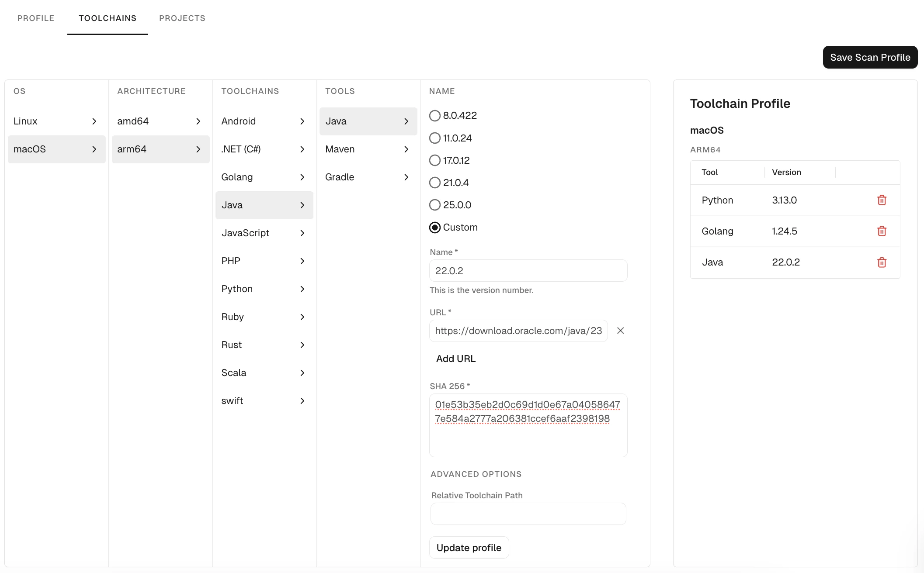The width and height of the screenshot is (924, 573).
Task: Switch to the Profile tab
Action: [36, 18]
